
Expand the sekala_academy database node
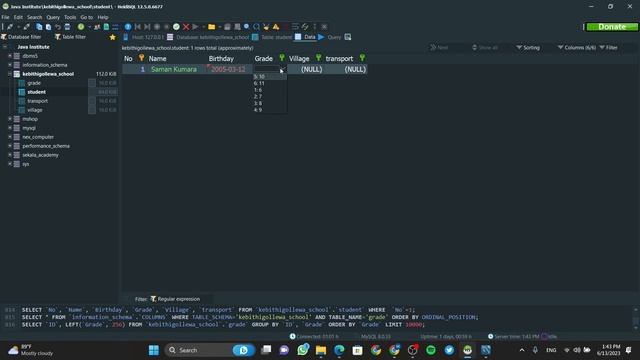tap(10, 155)
